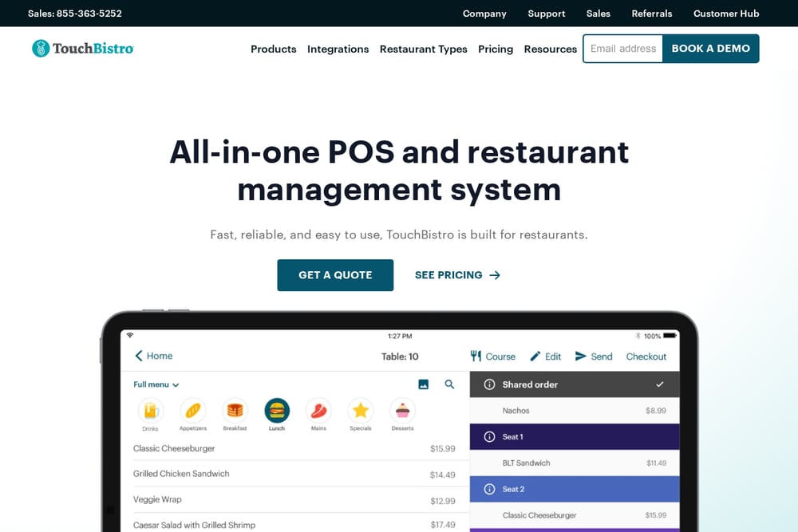Click Classic Cheeseburger under Seat 2

coord(575,515)
